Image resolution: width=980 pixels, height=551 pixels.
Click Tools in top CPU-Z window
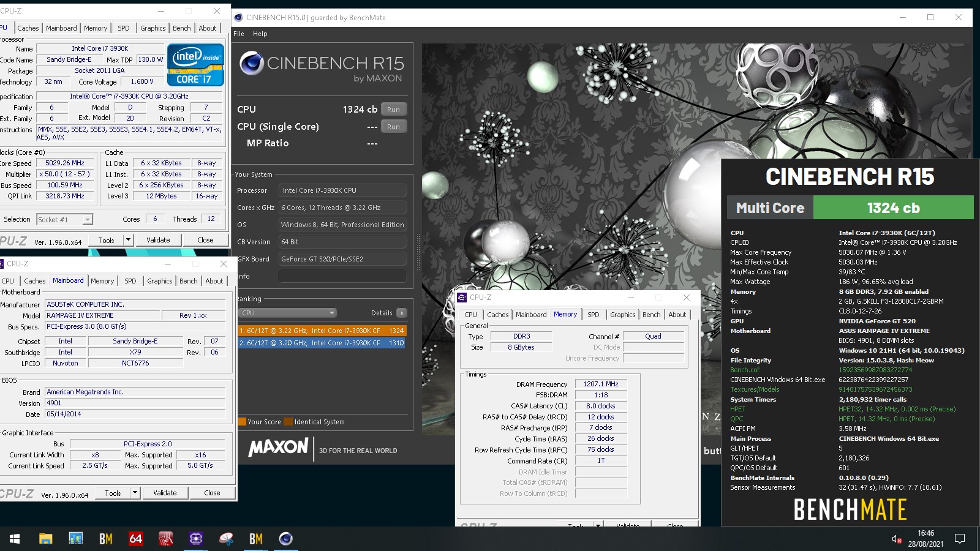(x=106, y=240)
